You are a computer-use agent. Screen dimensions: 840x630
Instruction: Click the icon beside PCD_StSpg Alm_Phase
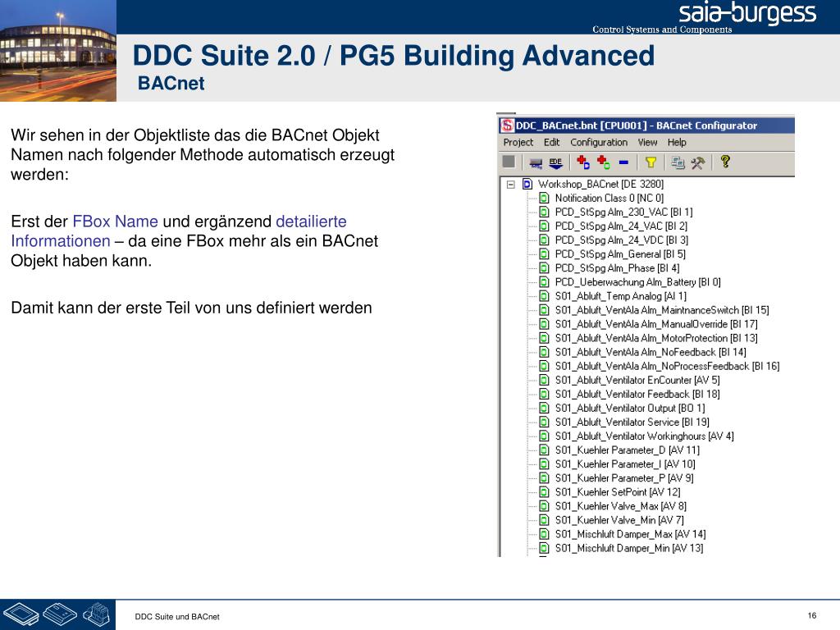pos(545,268)
